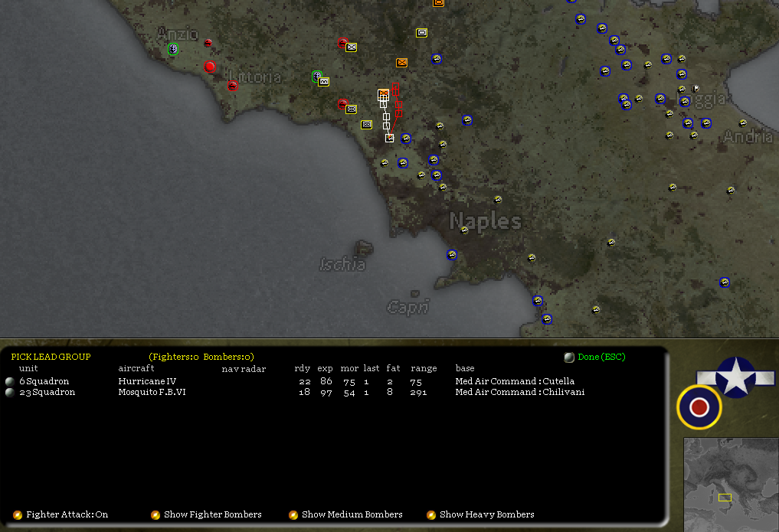The image size is (779, 532).
Task: Click the 'nav radar' column header
Action: tap(244, 369)
